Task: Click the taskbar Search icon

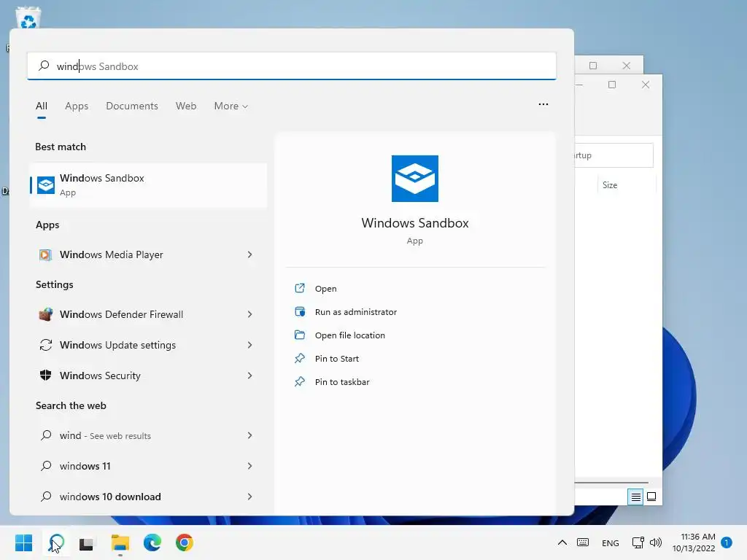Action: pos(56,542)
